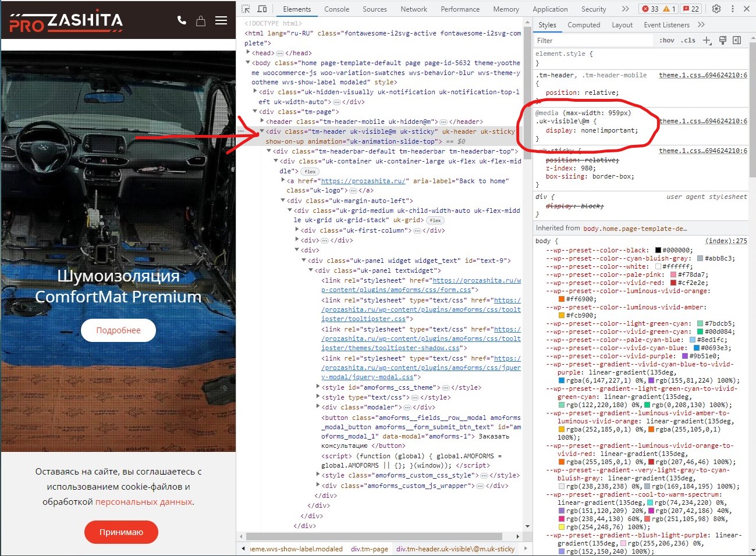Select the Layout tab
Screen dimensions: 756x556
(622, 24)
